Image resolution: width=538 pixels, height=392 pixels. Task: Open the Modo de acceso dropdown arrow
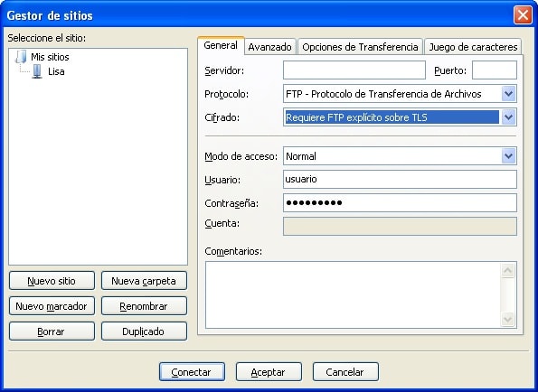(x=508, y=156)
